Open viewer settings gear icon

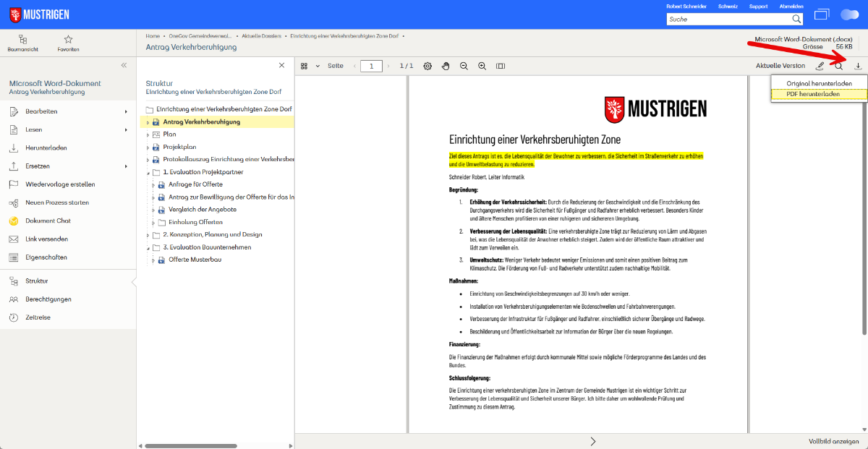pyautogui.click(x=427, y=66)
